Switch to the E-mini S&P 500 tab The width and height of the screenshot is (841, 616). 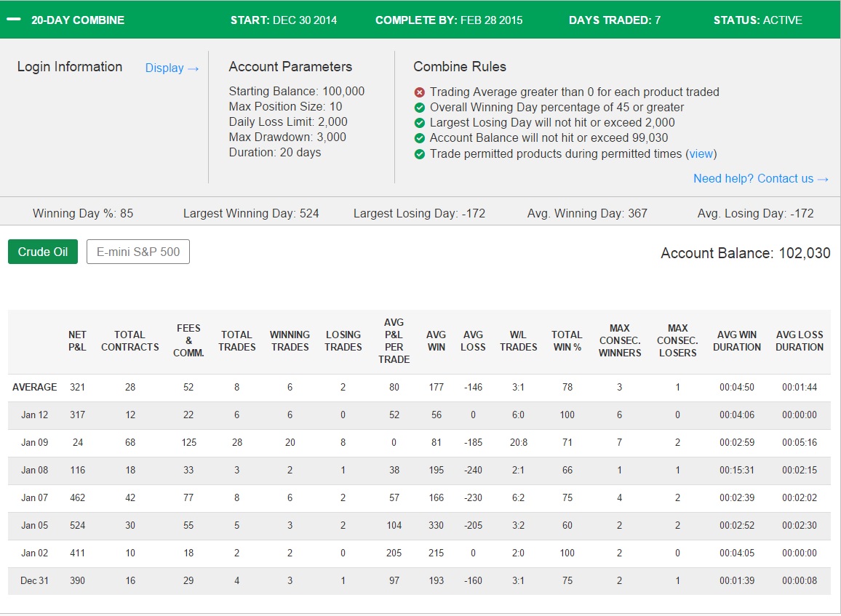coord(137,252)
